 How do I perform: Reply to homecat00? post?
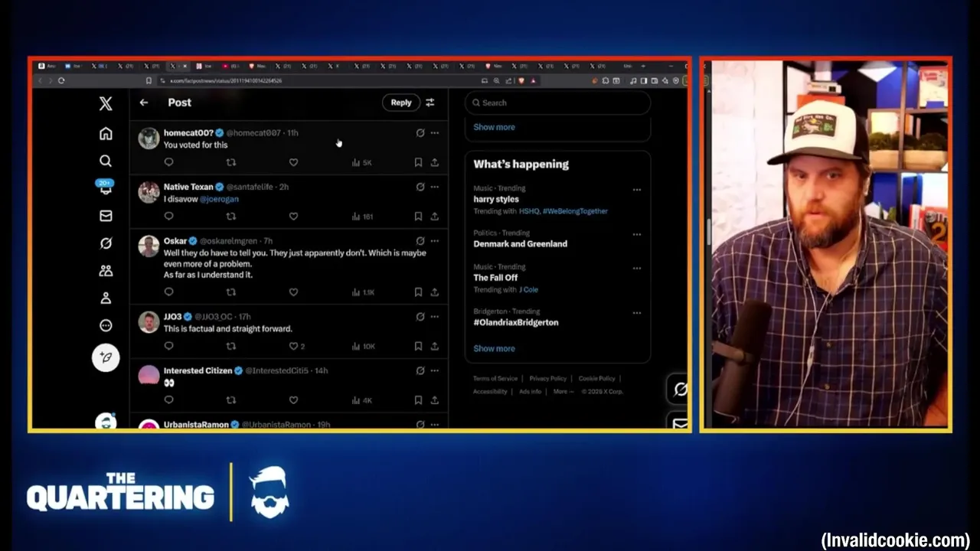168,162
